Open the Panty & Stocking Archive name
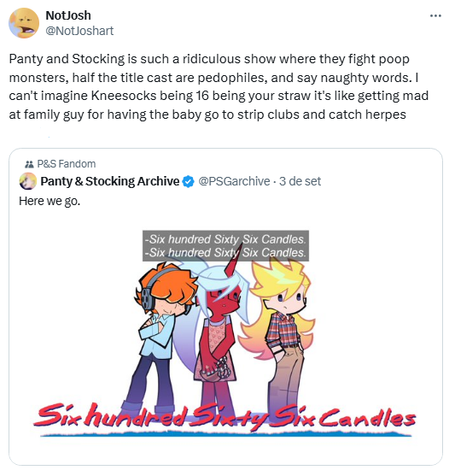Viewport: 455px width, 476px height. [x=110, y=181]
